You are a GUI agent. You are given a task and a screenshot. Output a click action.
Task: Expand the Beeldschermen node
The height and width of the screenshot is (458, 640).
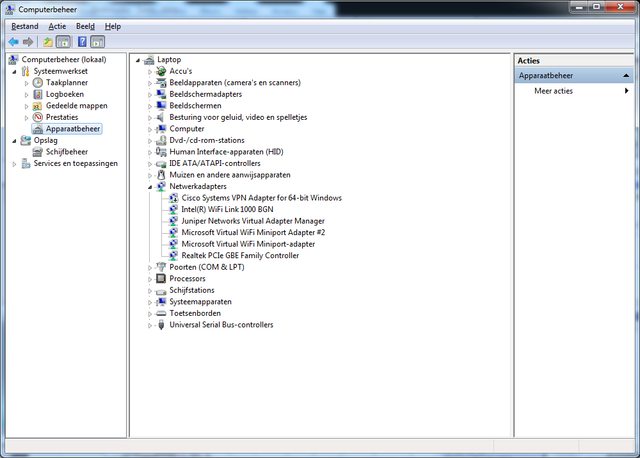(x=150, y=106)
